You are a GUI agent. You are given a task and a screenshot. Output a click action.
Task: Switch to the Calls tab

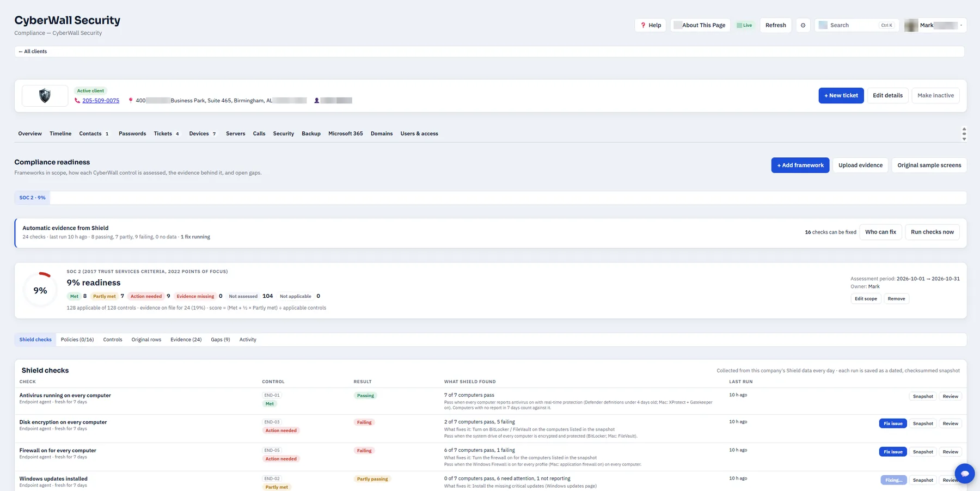[259, 134]
